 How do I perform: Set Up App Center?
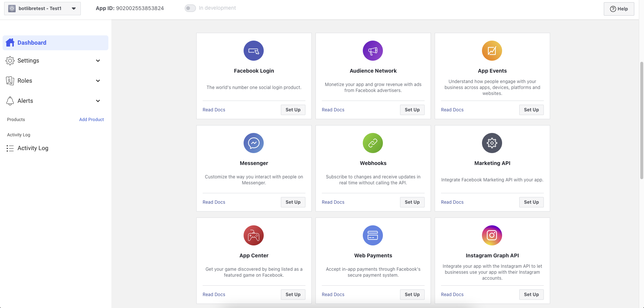[293, 295]
